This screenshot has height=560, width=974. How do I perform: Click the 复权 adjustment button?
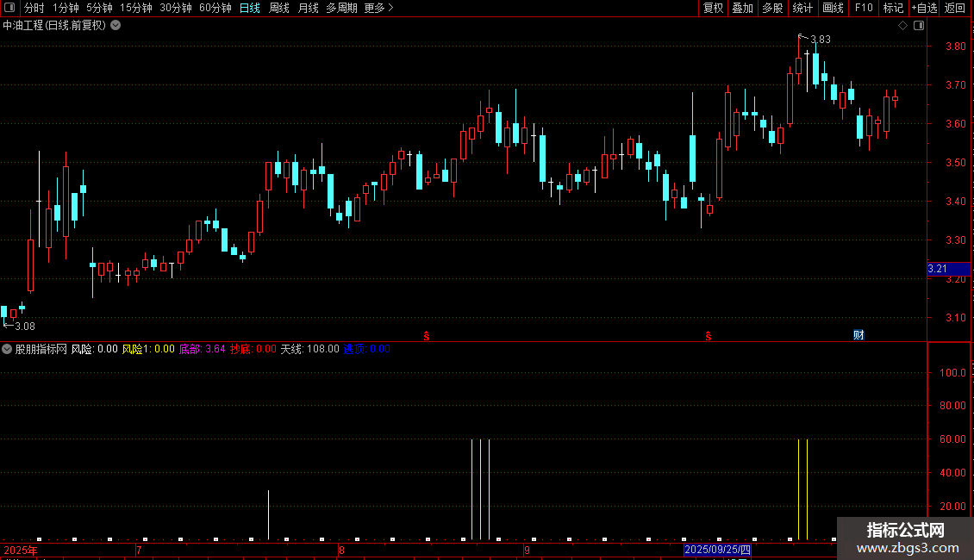[713, 8]
